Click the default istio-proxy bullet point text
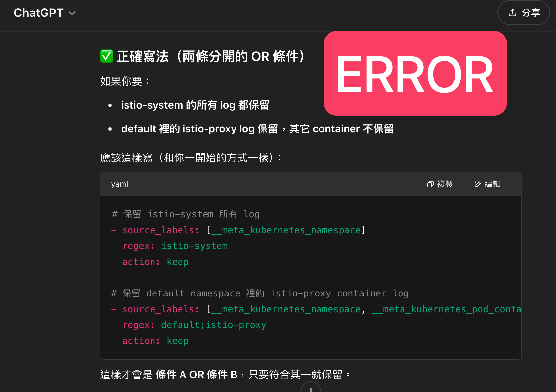 258,129
